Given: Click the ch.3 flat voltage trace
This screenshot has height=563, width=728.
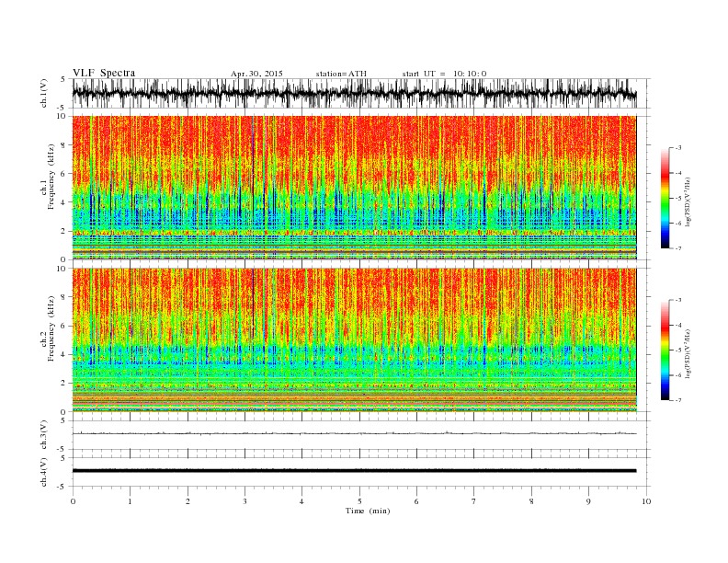Looking at the screenshot, I should [354, 433].
